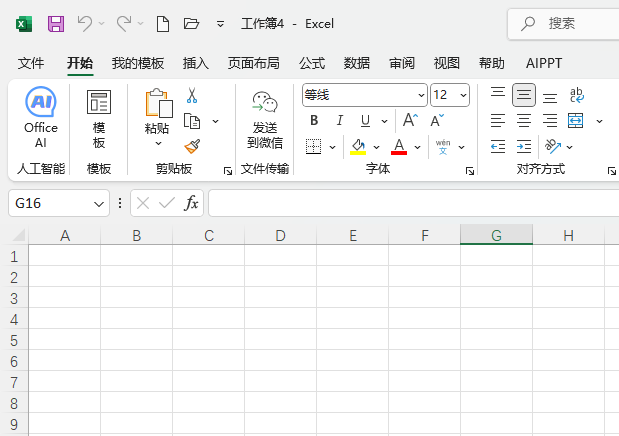Viewport: 619px width, 436px height.
Task: Create a new blank workbook icon
Action: click(163, 24)
